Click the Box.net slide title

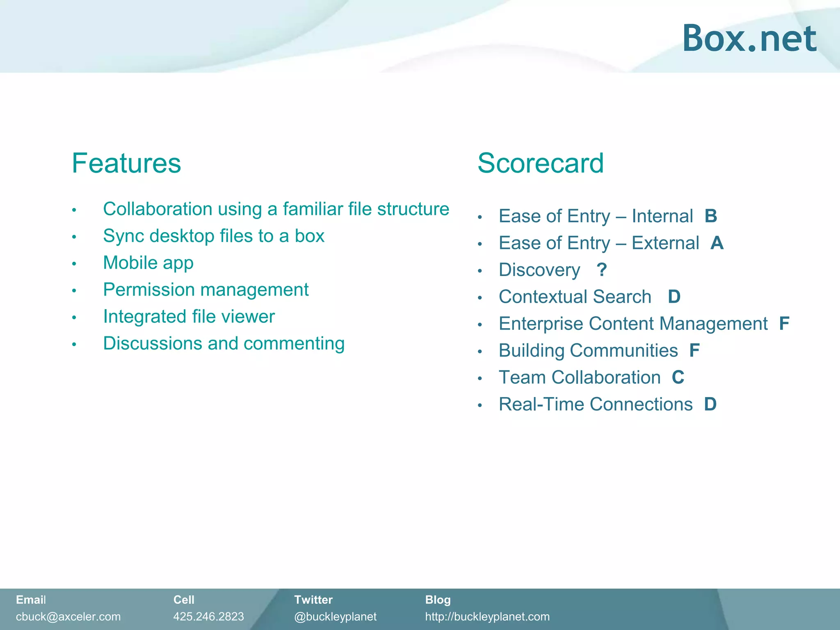(x=749, y=39)
